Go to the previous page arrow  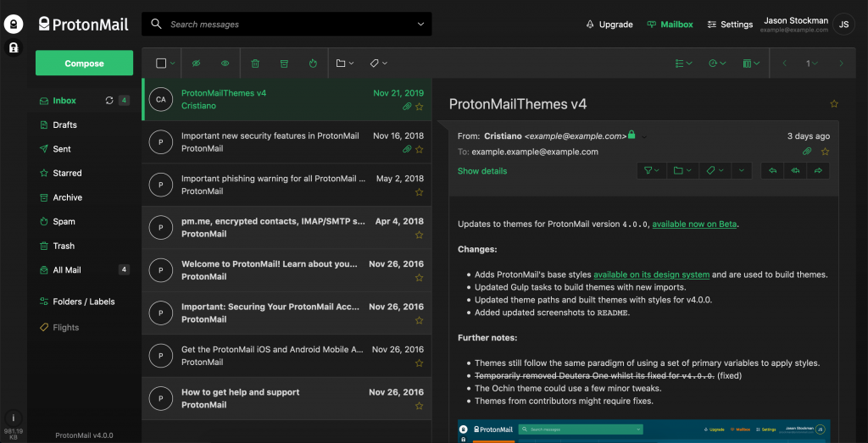784,64
